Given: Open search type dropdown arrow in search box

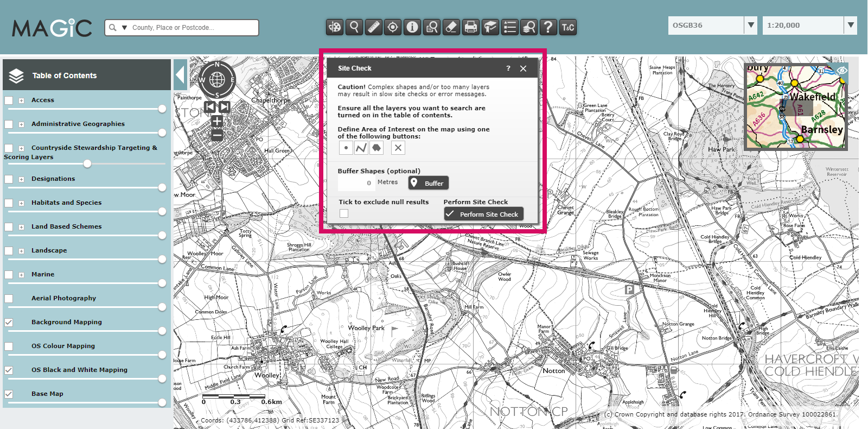Looking at the screenshot, I should [x=124, y=28].
